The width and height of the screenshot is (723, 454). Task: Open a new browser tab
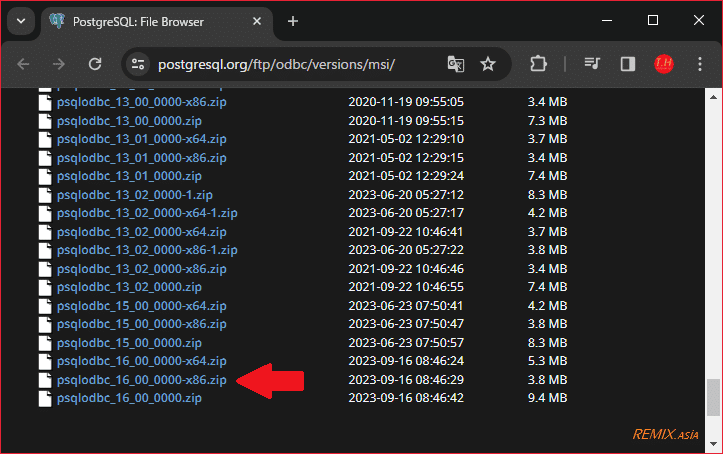[293, 21]
